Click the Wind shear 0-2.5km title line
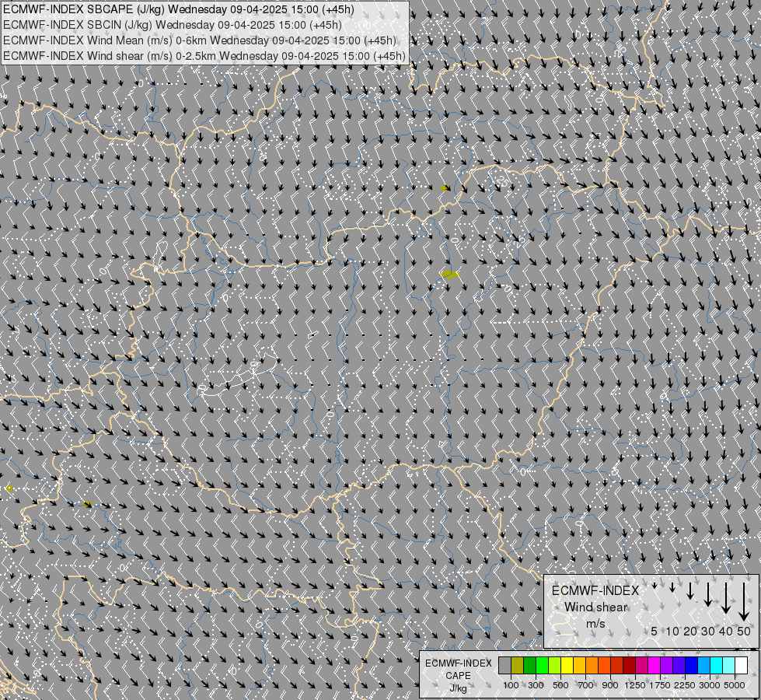This screenshot has height=700, width=761. (x=204, y=56)
